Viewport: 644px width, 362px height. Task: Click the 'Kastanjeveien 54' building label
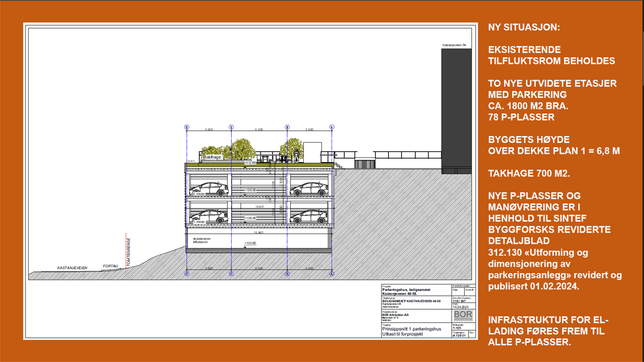tap(454, 45)
